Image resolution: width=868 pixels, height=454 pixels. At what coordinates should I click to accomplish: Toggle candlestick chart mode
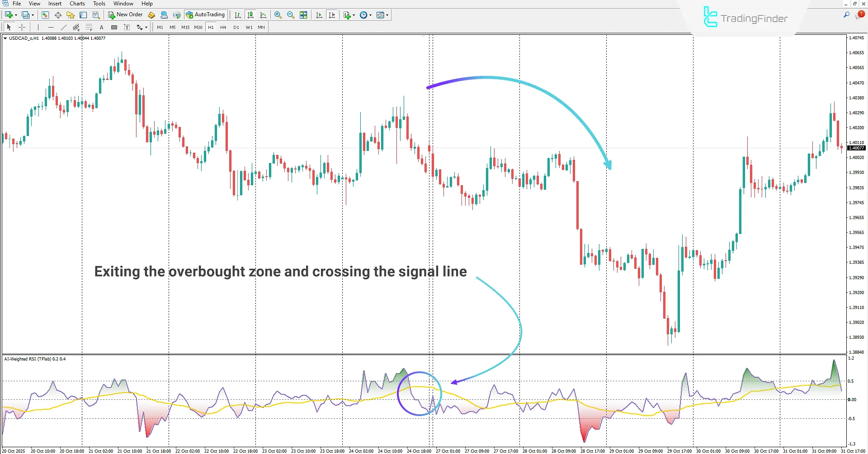click(250, 14)
